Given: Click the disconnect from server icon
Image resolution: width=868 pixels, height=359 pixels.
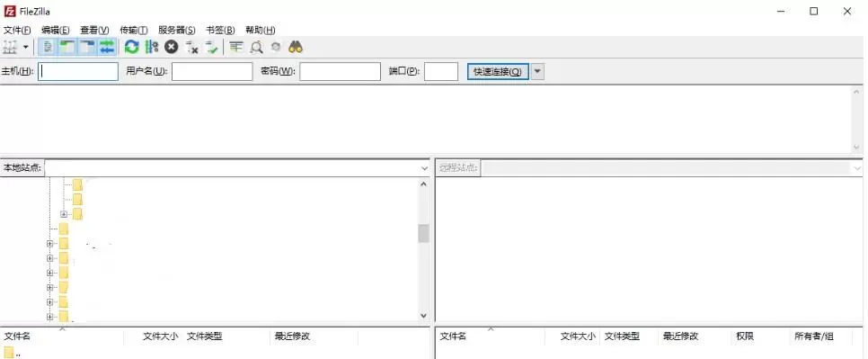Looking at the screenshot, I should 191,47.
